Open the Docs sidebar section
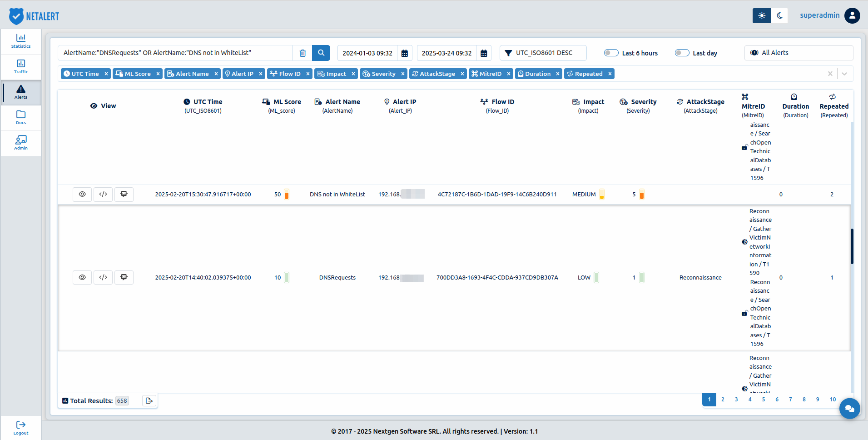 21,118
